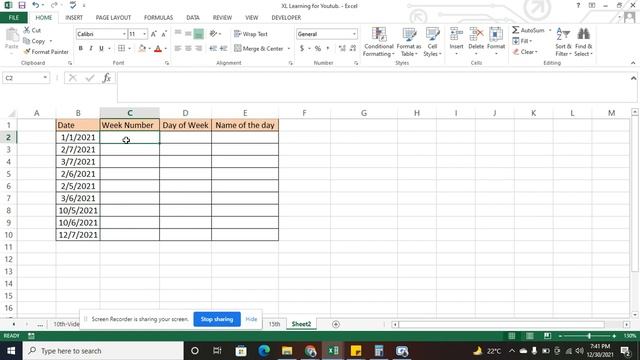Click Decrease Indent icon
Viewport: 640px width, 360px height.
pos(213,49)
